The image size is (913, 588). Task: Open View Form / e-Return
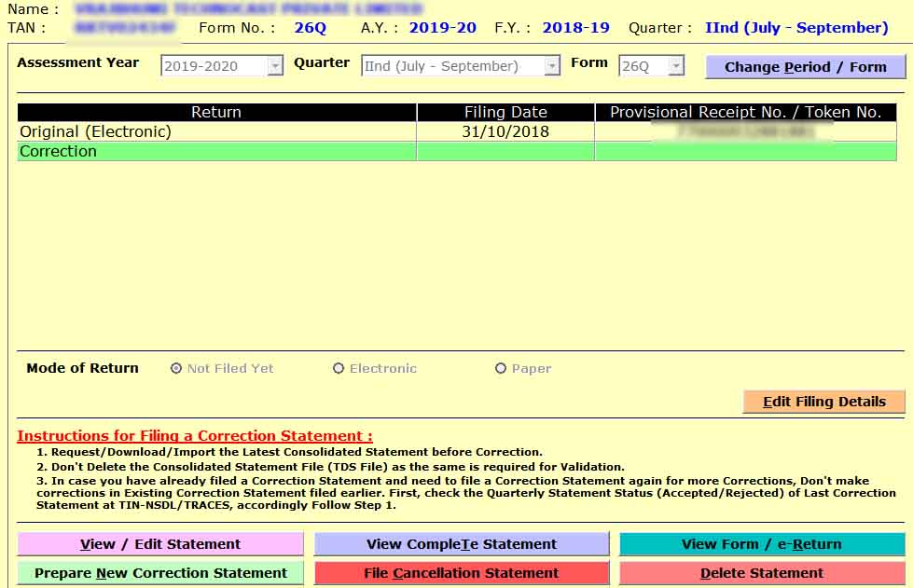pyautogui.click(x=761, y=544)
